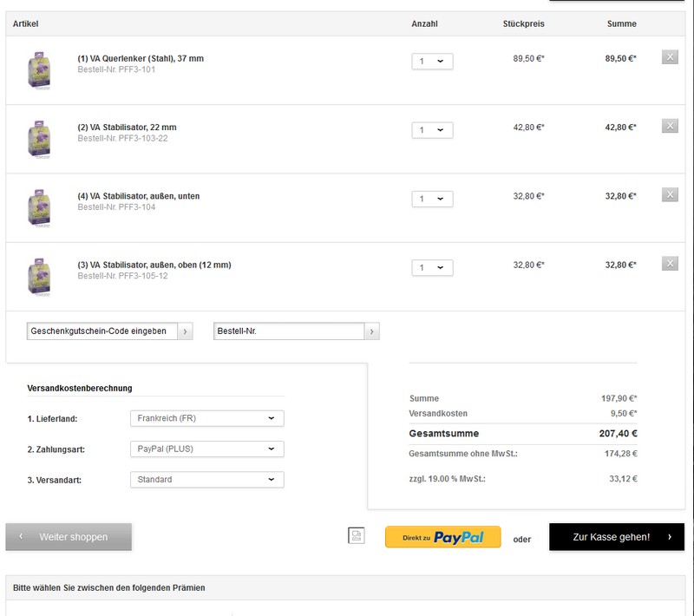Image resolution: width=694 pixels, height=616 pixels.
Task: Click the Weiter shoppen button
Action: point(69,537)
